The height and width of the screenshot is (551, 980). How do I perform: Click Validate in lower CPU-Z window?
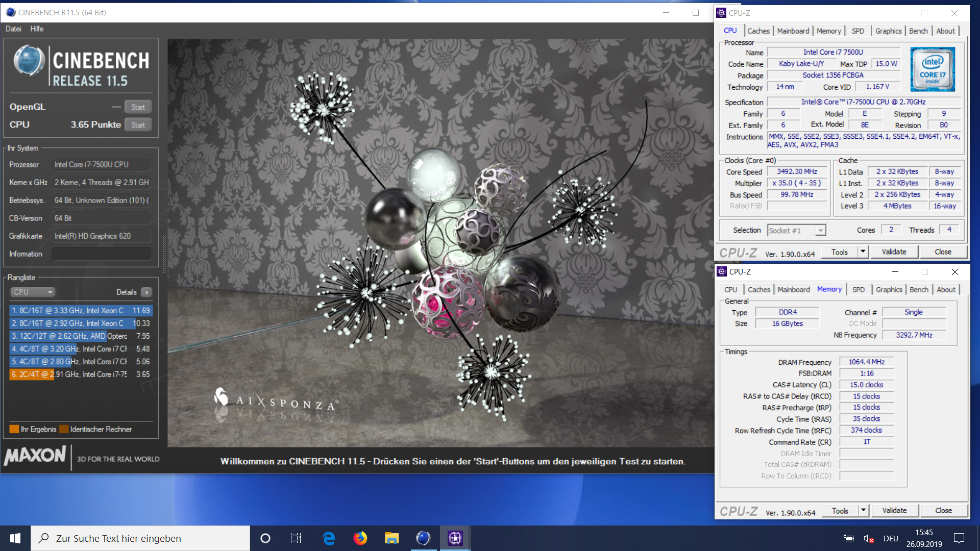pos(895,511)
